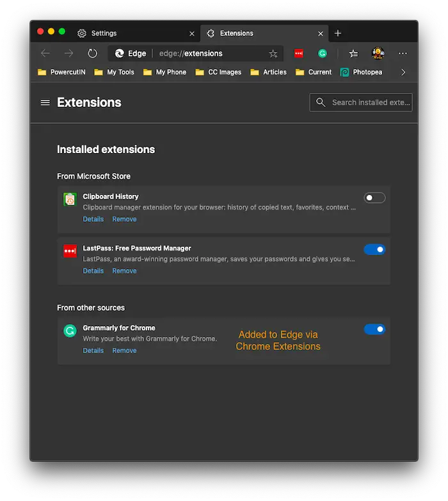Click the edge://extensions address bar

195,53
